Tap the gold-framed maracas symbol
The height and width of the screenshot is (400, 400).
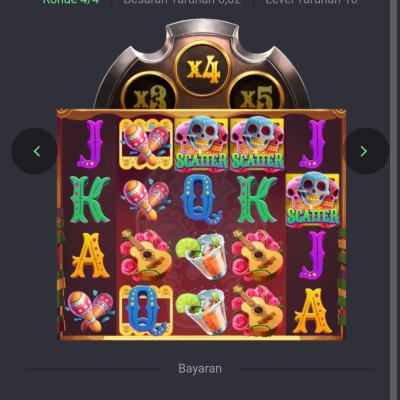(146, 143)
